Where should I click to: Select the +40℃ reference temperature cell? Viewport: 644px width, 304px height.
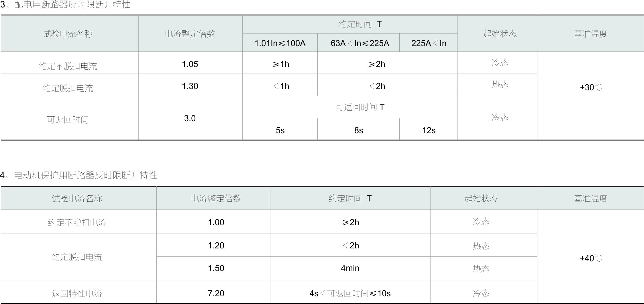click(x=590, y=258)
